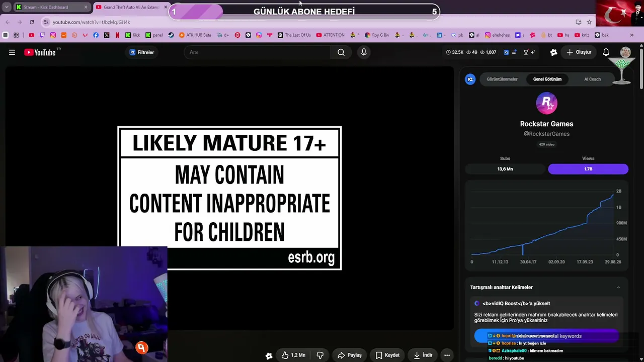644x362 pixels.
Task: Open YouTube notifications bell
Action: pyautogui.click(x=606, y=52)
